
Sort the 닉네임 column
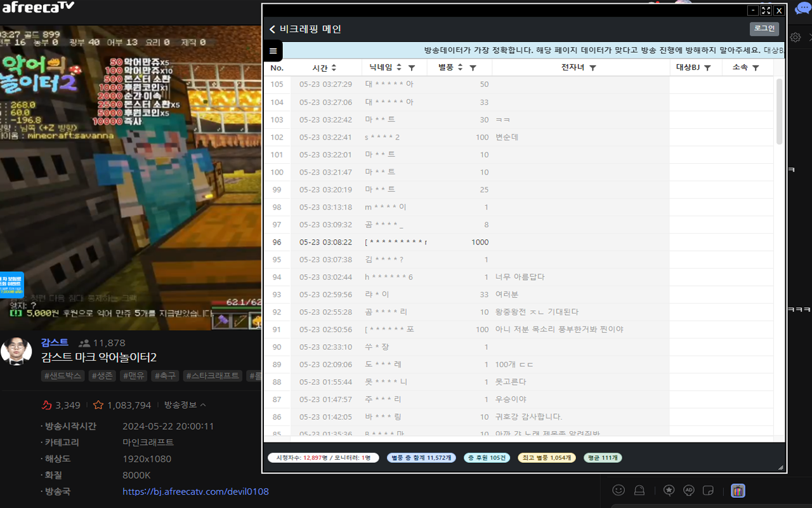click(398, 68)
